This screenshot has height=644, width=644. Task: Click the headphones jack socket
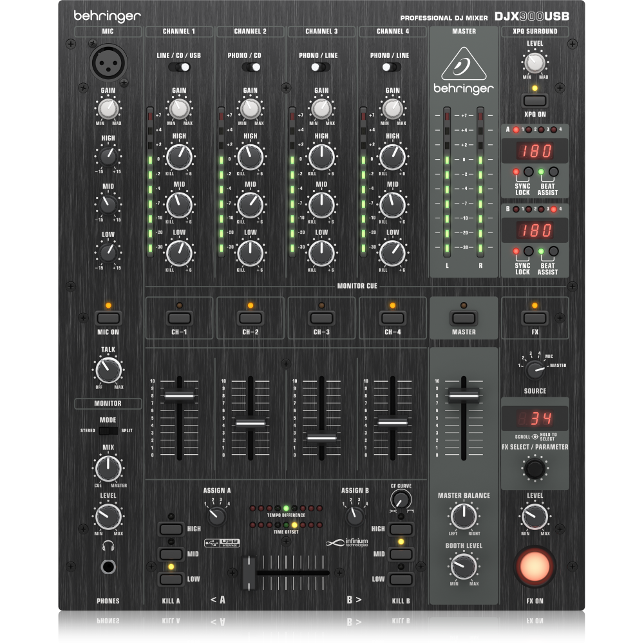[x=108, y=567]
